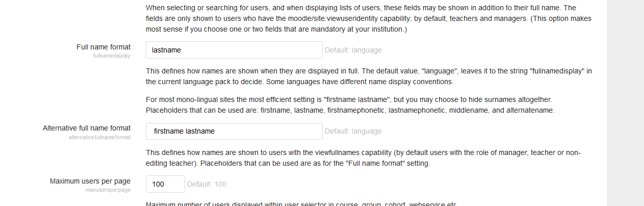The width and height of the screenshot is (644, 206).
Task: Click the Full name format input field
Action: [x=234, y=50]
